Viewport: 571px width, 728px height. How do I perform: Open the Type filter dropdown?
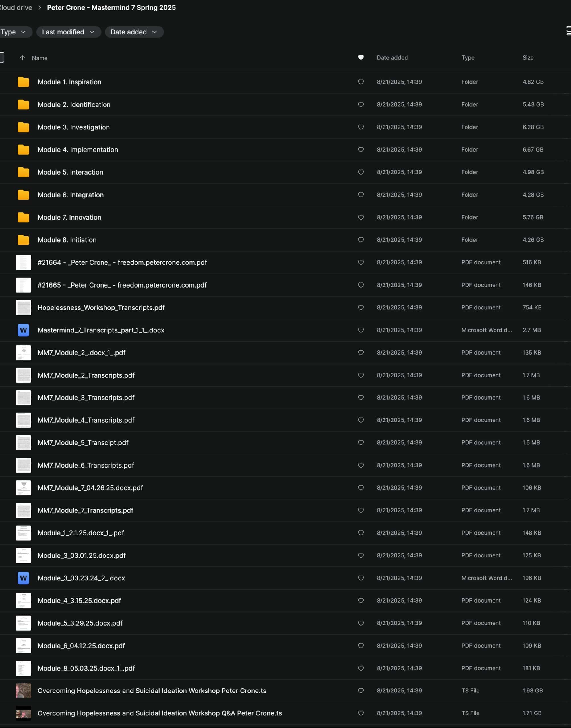pos(13,32)
